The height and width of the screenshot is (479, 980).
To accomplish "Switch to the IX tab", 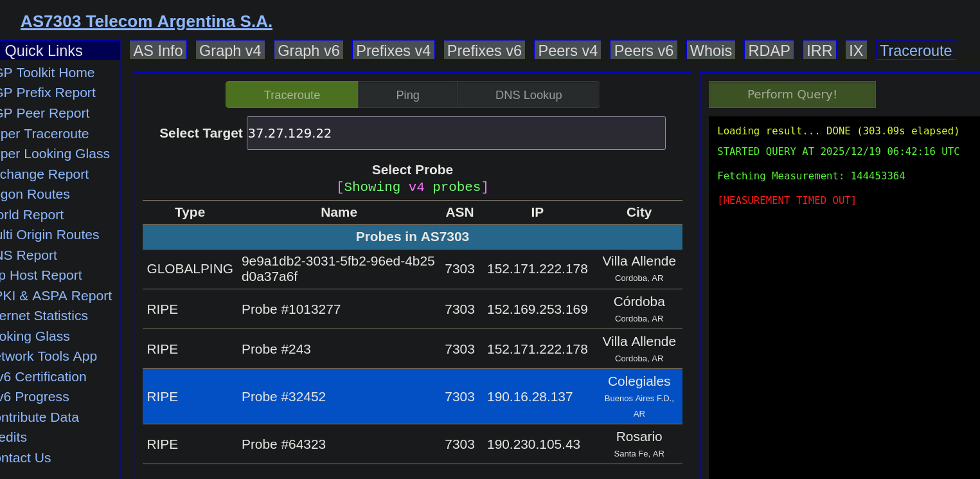I will pos(856,51).
